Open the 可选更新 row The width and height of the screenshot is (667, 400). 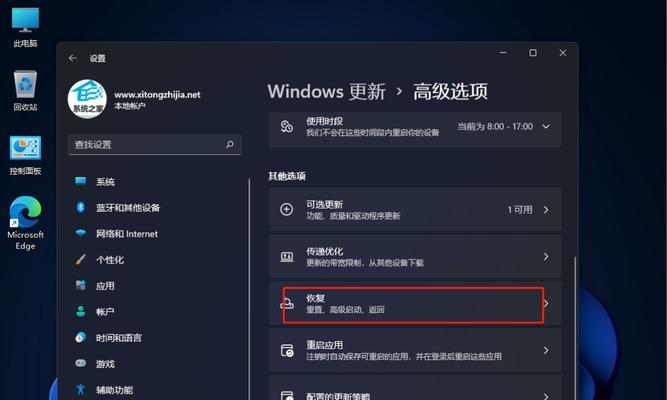[415, 210]
